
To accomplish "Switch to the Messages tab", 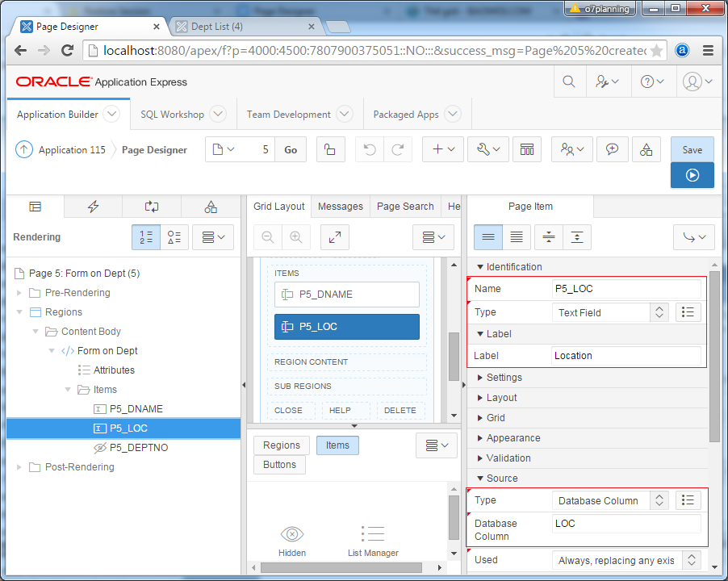I will pyautogui.click(x=341, y=207).
